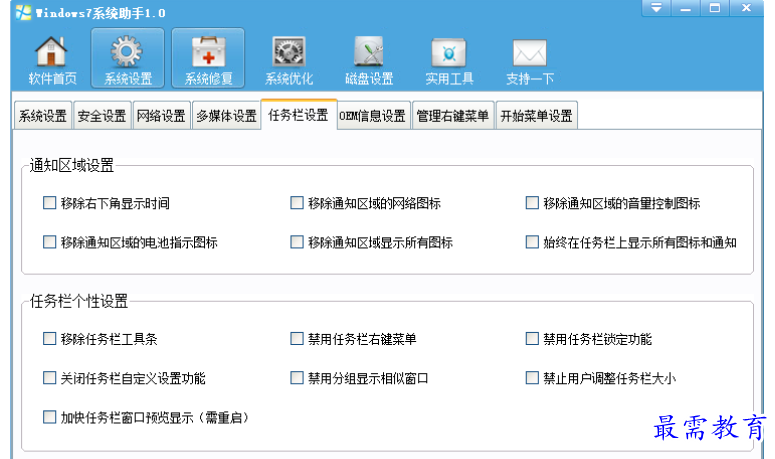The image size is (775, 459).
Task: Switch to the 多媒体设置 tab
Action: coord(226,116)
